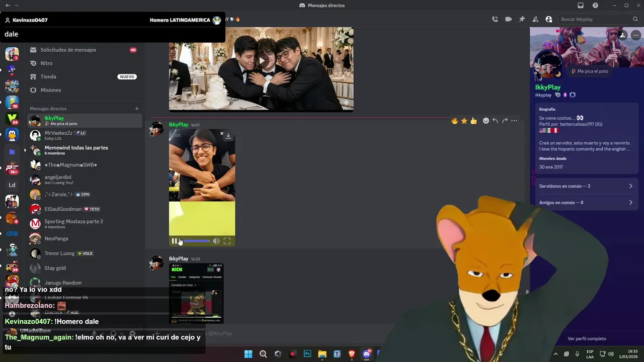Viewport: 644px width, 362px height.
Task: Open more message options ellipsis
Action: [x=514, y=121]
